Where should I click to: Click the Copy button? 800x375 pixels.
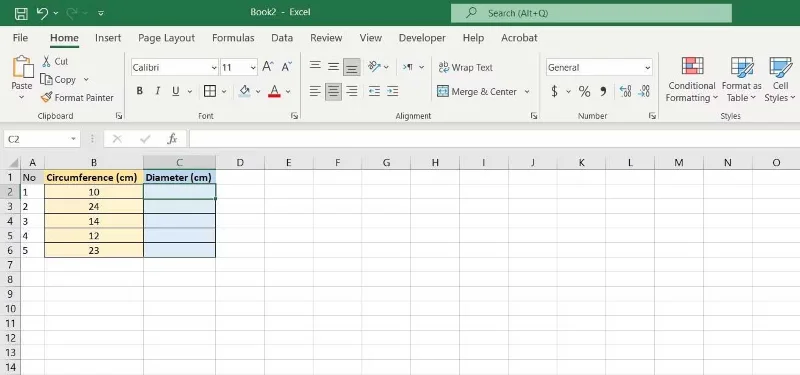point(58,80)
